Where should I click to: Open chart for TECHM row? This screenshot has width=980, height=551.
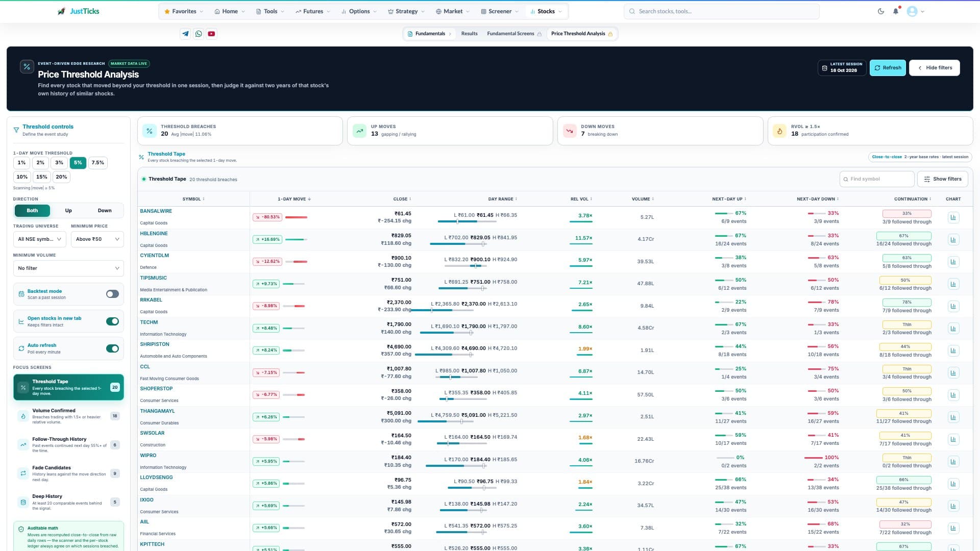(953, 329)
